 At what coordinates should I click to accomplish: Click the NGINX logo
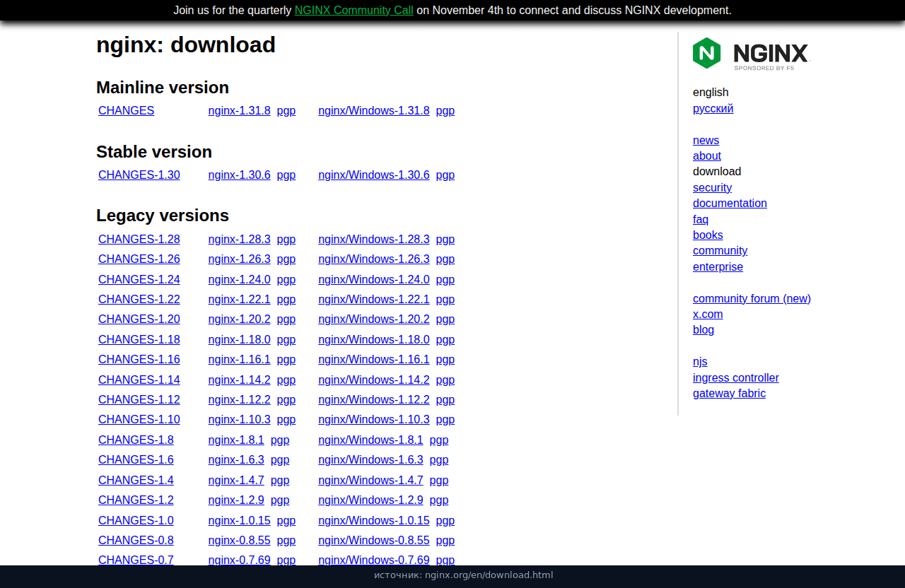point(750,54)
